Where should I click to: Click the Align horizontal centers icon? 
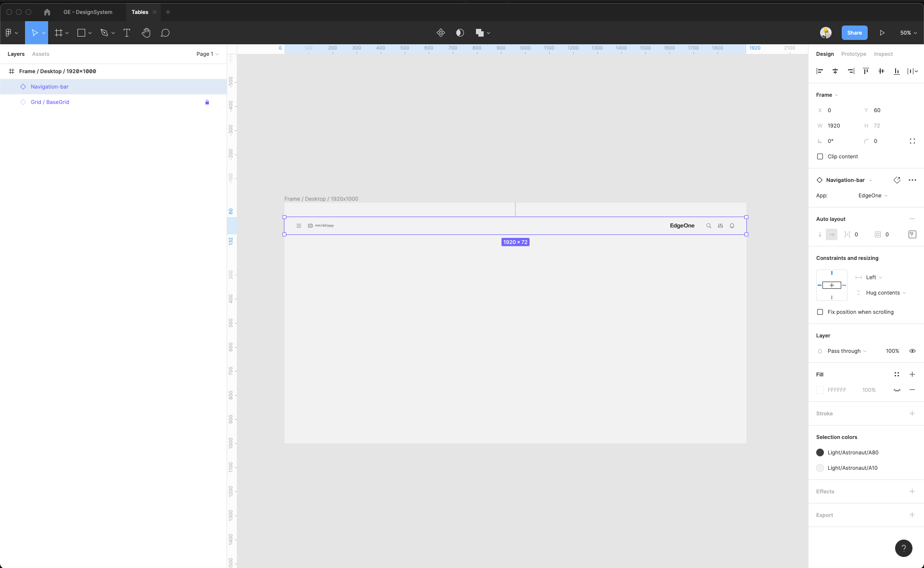pyautogui.click(x=835, y=71)
